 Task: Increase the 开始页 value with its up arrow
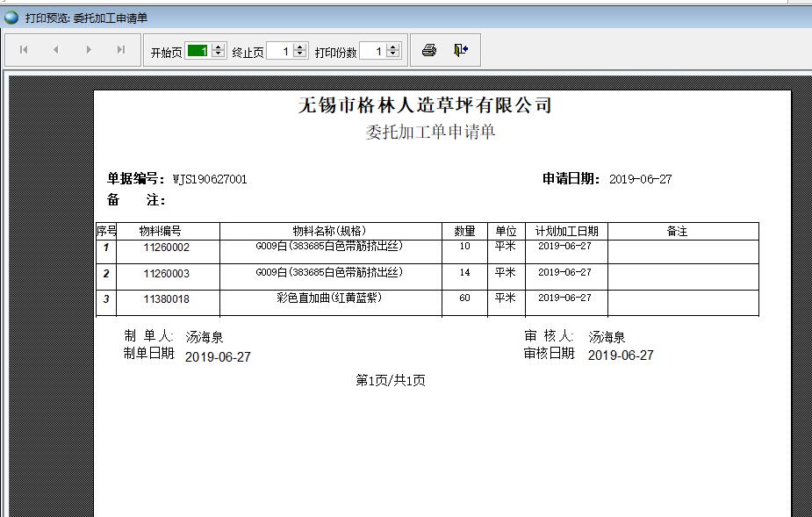[217, 46]
